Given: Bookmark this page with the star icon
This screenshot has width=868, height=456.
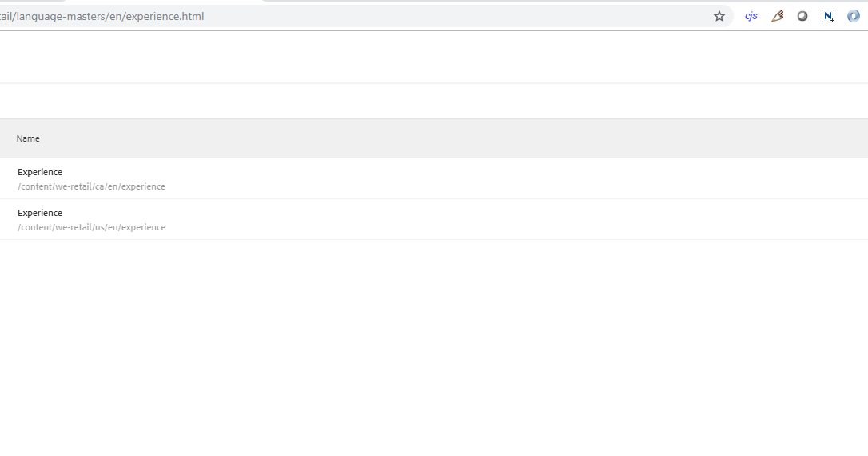Looking at the screenshot, I should [719, 16].
